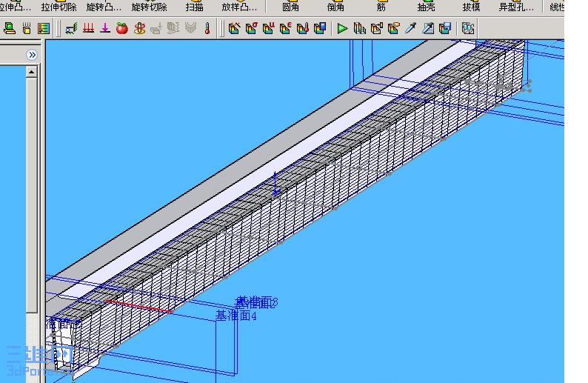Select the 抽壳 shell feature

coord(426,7)
